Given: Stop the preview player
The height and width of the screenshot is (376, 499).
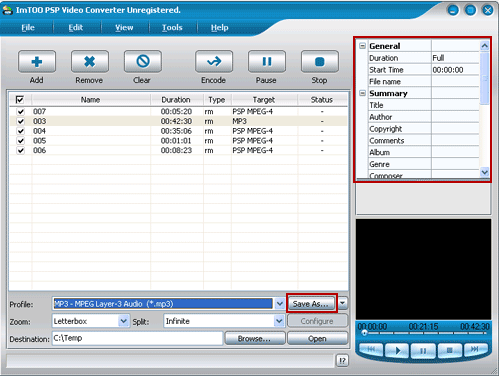Looking at the screenshot, I should 449,350.
